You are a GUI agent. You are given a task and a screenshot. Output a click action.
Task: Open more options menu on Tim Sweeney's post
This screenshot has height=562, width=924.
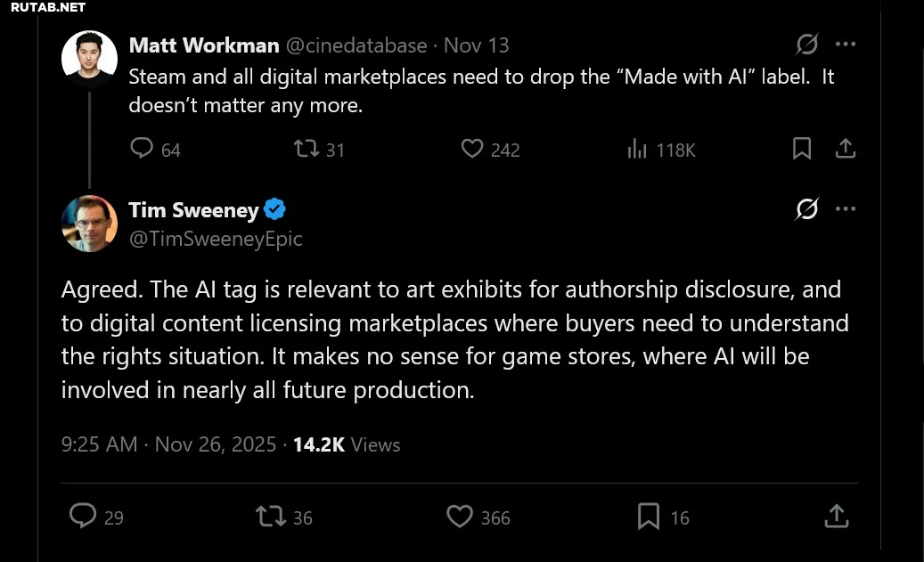click(846, 209)
